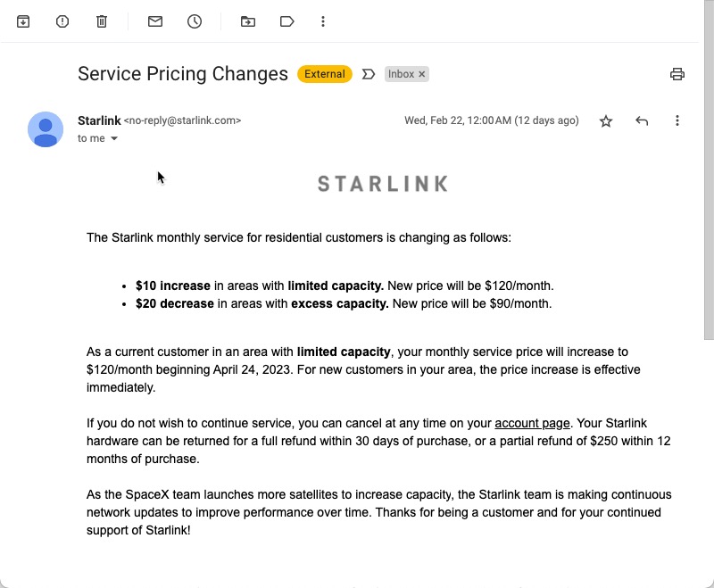The width and height of the screenshot is (714, 588).
Task: Remove the Inbox label with its x
Action: pos(422,74)
